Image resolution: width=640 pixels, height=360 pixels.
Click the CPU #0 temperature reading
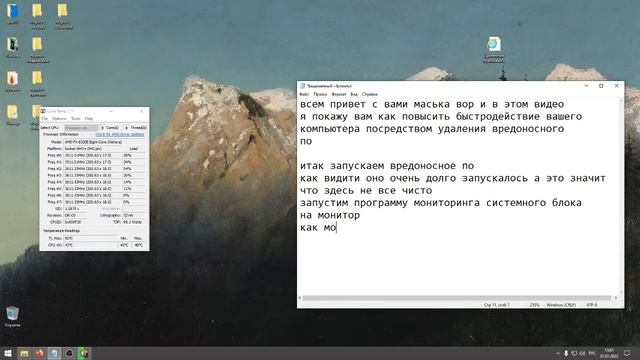90,245
